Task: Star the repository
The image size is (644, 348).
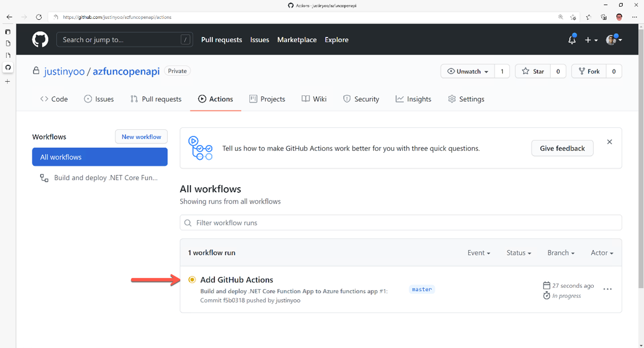Action: click(533, 71)
